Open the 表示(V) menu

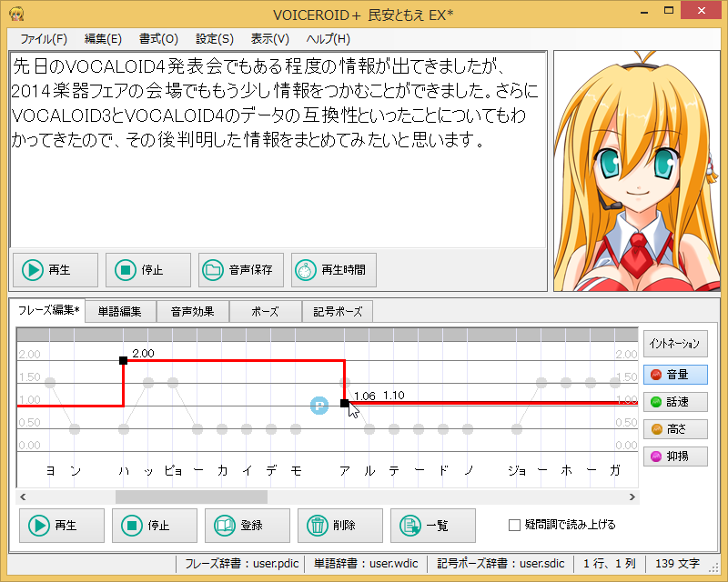(270, 39)
